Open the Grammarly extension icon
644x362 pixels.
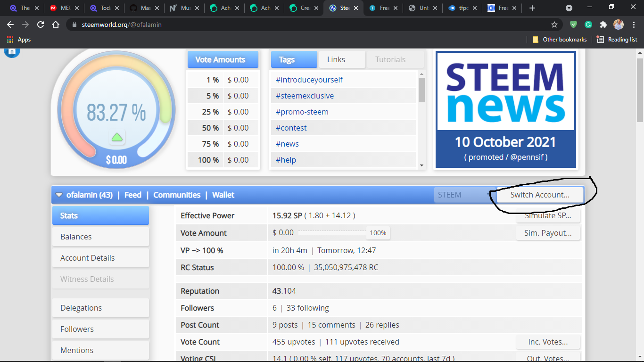click(x=588, y=25)
